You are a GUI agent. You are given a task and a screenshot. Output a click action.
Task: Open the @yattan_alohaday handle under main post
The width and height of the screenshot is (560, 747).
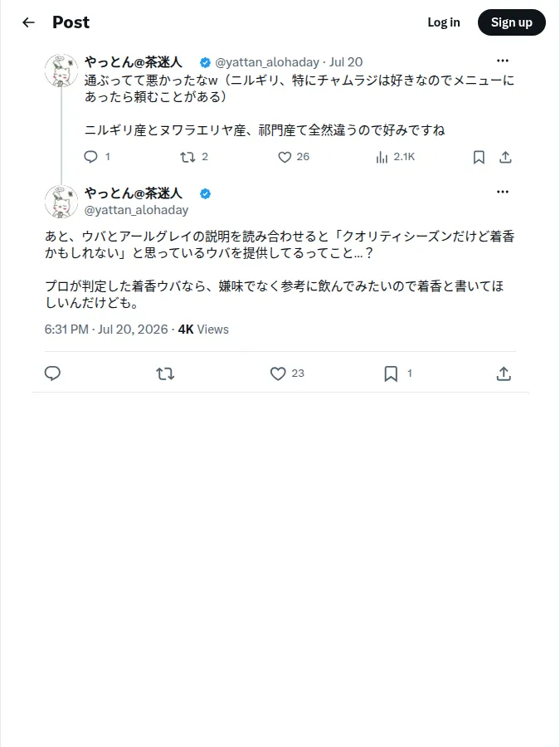(x=136, y=210)
